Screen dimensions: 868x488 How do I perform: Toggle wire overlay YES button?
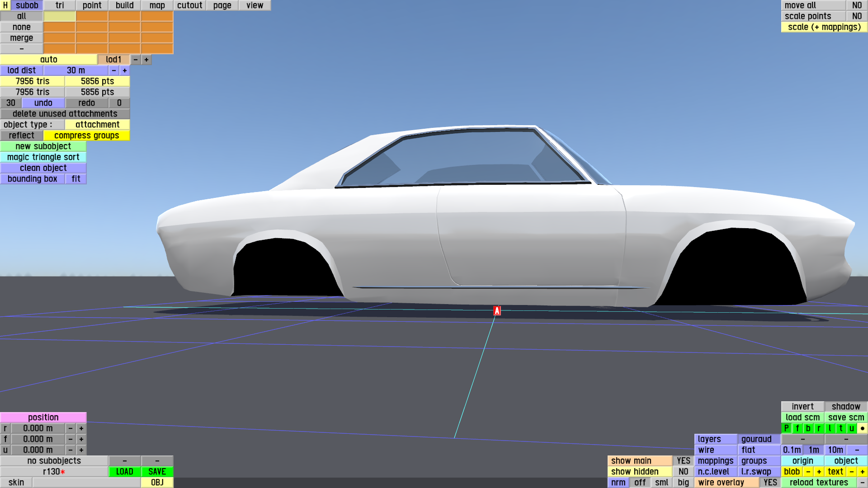[770, 482]
